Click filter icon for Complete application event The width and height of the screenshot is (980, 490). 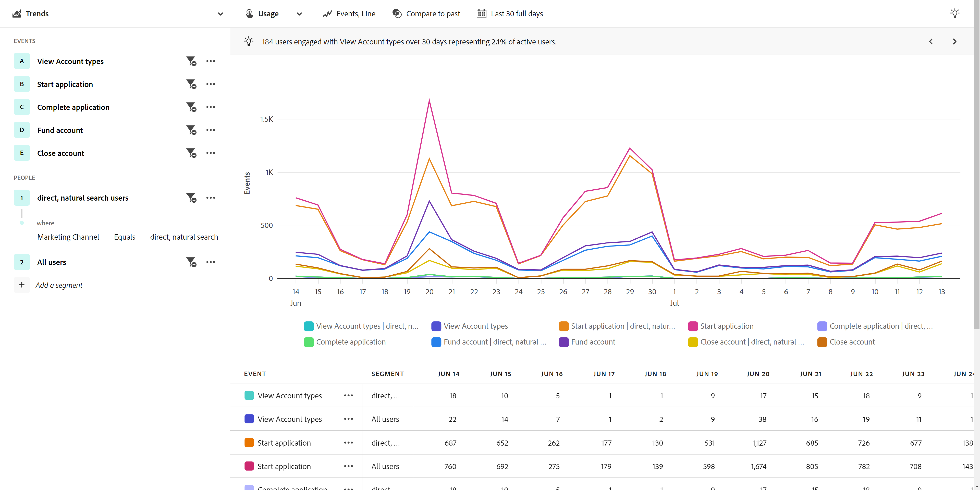[191, 107]
